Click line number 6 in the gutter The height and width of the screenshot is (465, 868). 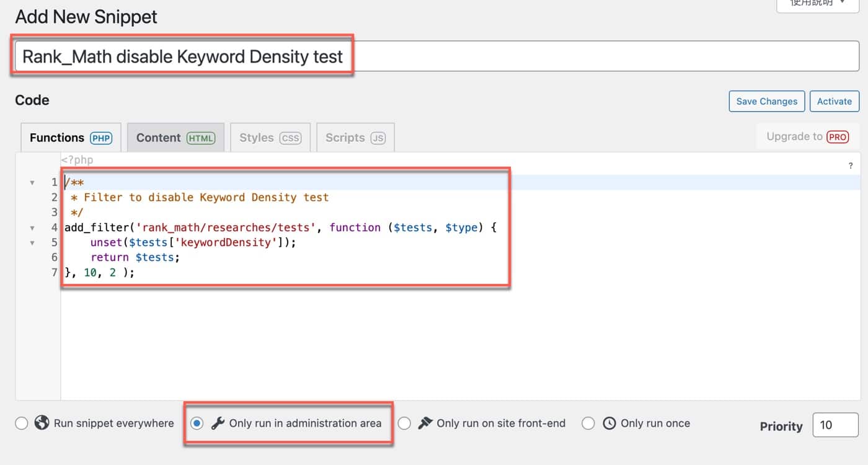tap(55, 257)
